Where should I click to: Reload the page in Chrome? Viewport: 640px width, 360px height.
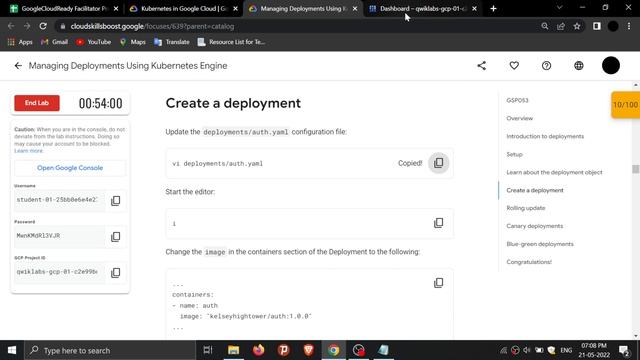tap(43, 26)
